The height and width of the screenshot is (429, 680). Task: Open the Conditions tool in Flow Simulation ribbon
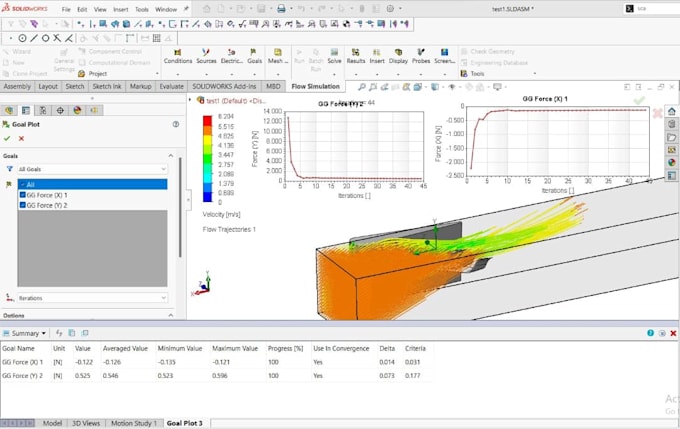pyautogui.click(x=178, y=56)
